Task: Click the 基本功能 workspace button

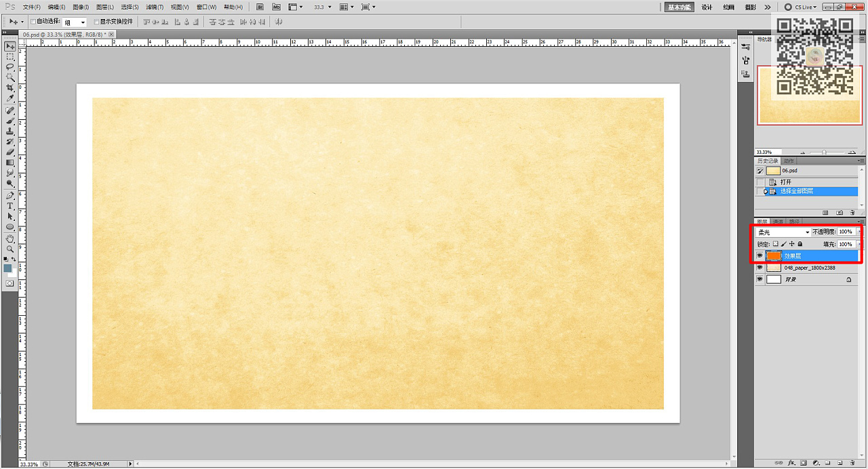Action: [679, 7]
